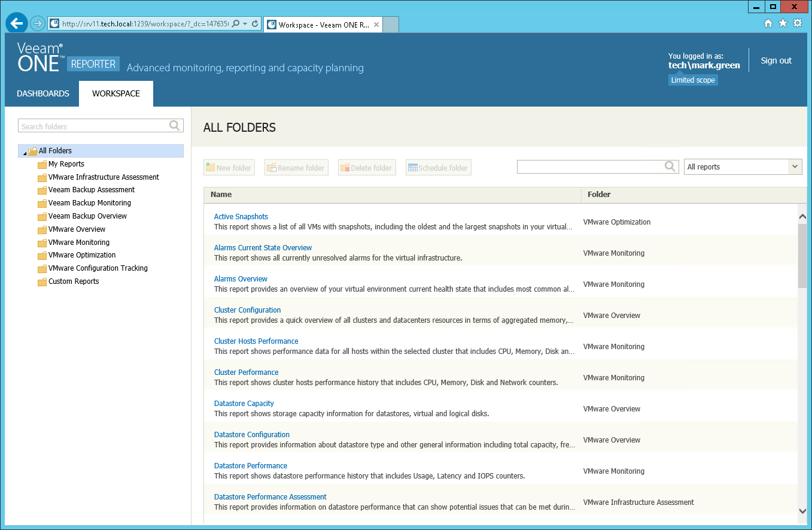Sort by the Name column header
The width and height of the screenshot is (812, 530).
click(x=393, y=195)
